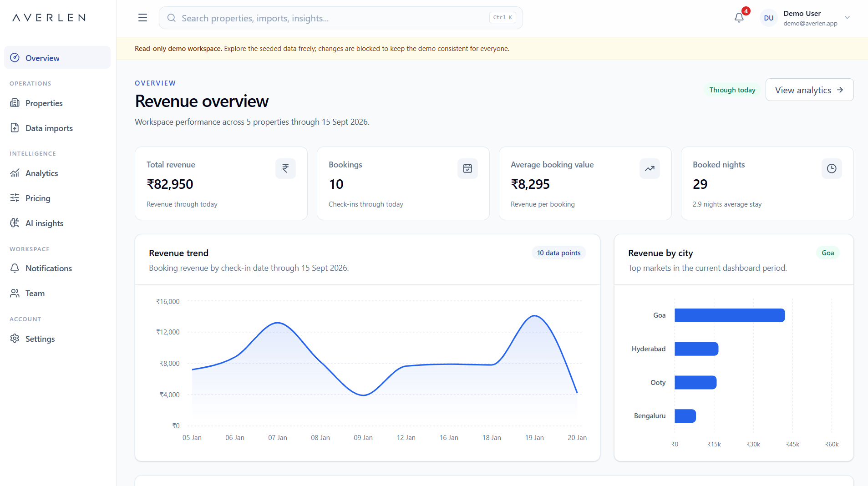The height and width of the screenshot is (486, 868).
Task: Click the Overview gauge icon
Action: pos(15,57)
